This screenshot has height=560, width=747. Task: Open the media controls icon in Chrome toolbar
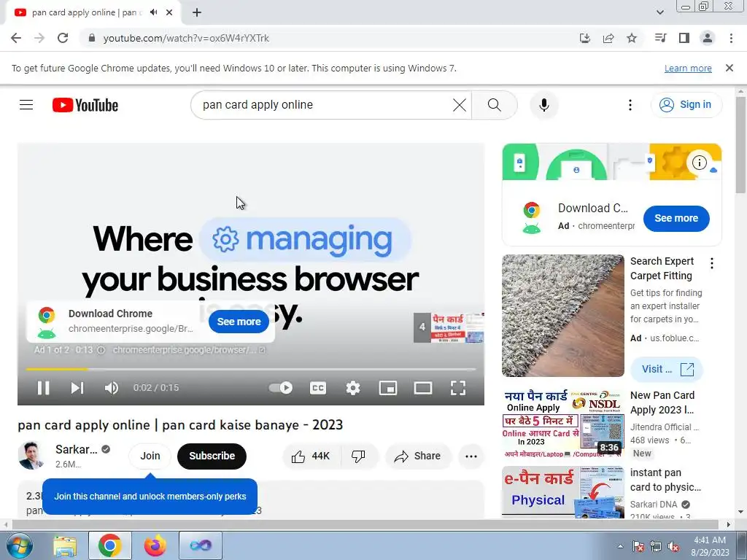pos(660,38)
